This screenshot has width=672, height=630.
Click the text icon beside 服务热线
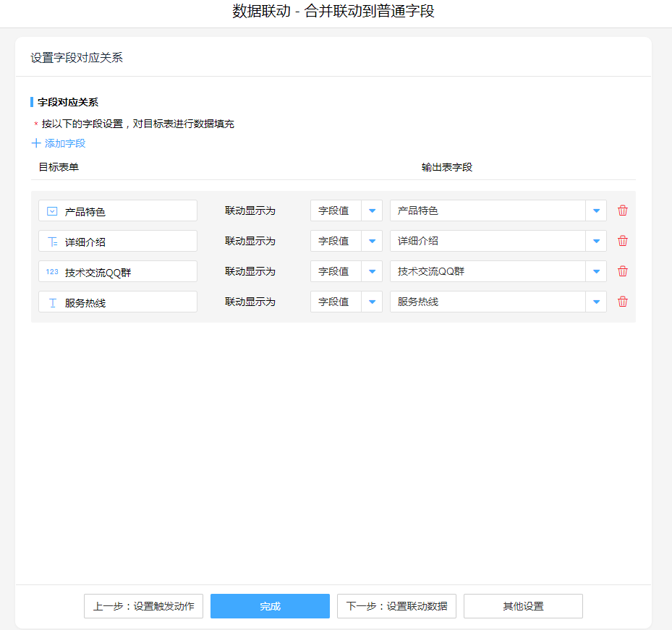pyautogui.click(x=52, y=302)
